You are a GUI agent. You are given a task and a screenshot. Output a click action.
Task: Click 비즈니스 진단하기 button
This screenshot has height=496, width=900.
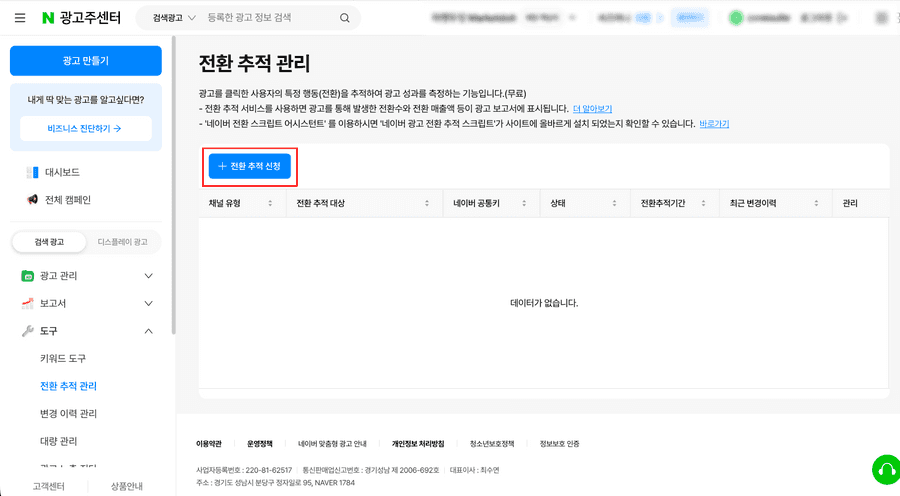tap(86, 129)
